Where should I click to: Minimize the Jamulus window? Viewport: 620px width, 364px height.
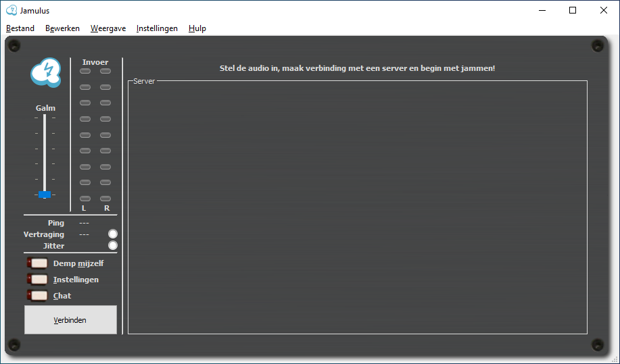tap(542, 10)
